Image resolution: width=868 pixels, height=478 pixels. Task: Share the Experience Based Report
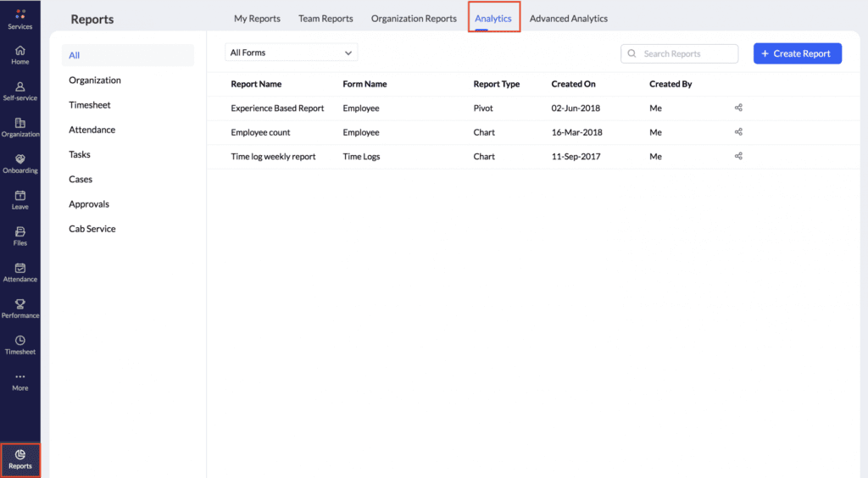(x=739, y=108)
